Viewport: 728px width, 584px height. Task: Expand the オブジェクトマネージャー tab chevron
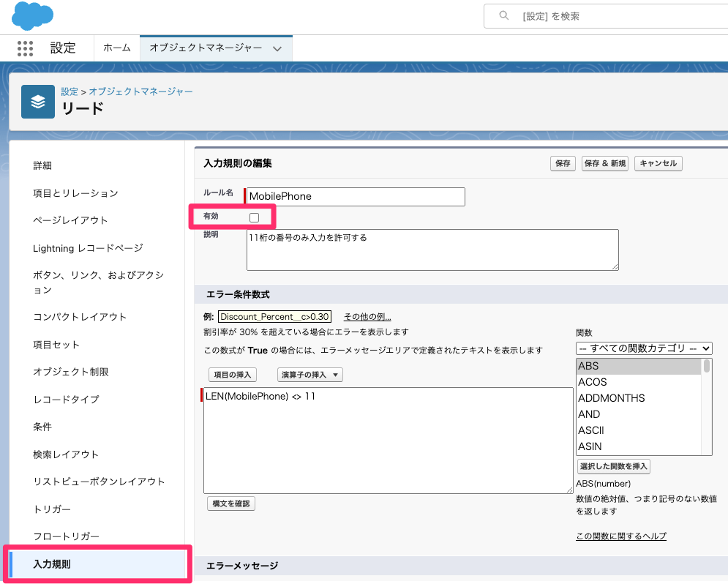[277, 48]
